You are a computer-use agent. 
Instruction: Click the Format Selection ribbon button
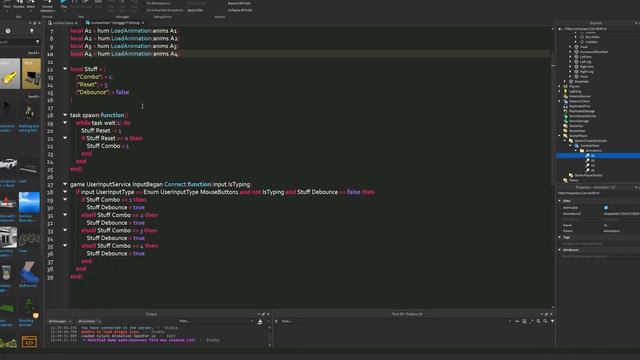(x=47, y=5)
